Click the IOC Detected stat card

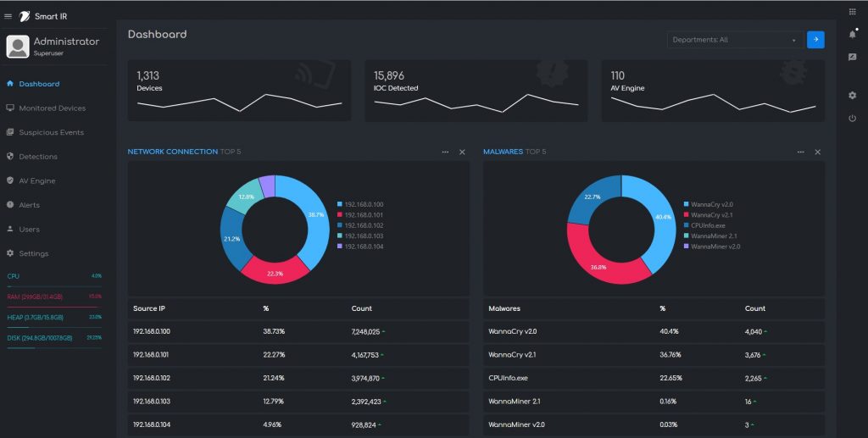click(476, 90)
